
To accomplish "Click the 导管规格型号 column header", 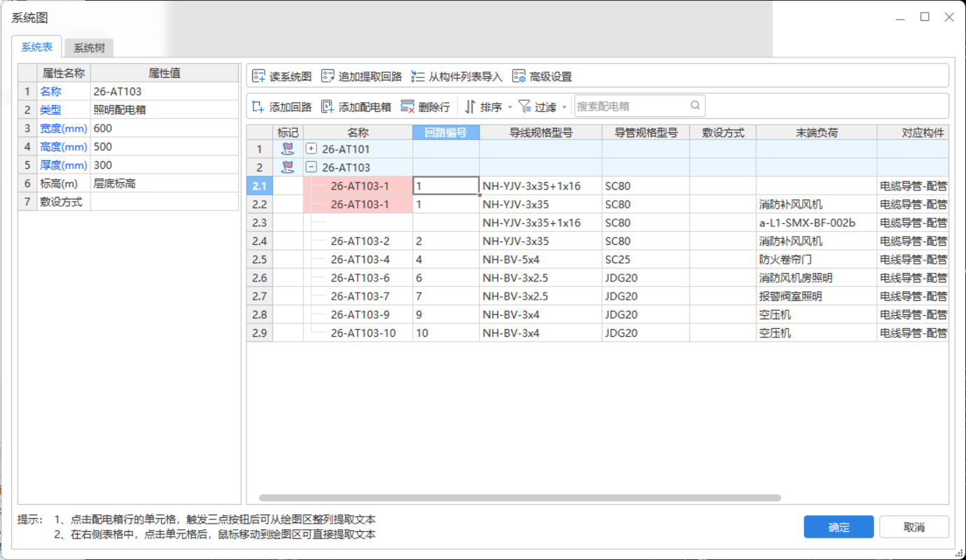I will coord(646,132).
